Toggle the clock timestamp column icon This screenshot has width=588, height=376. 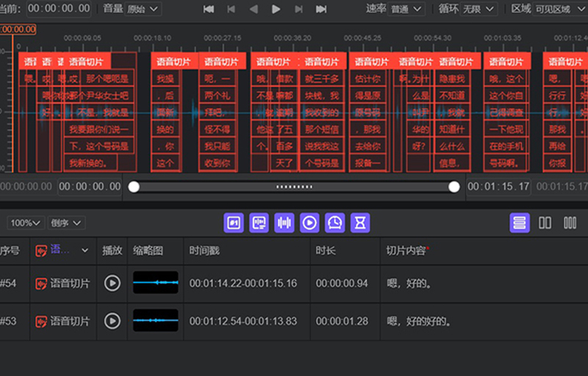(335, 223)
